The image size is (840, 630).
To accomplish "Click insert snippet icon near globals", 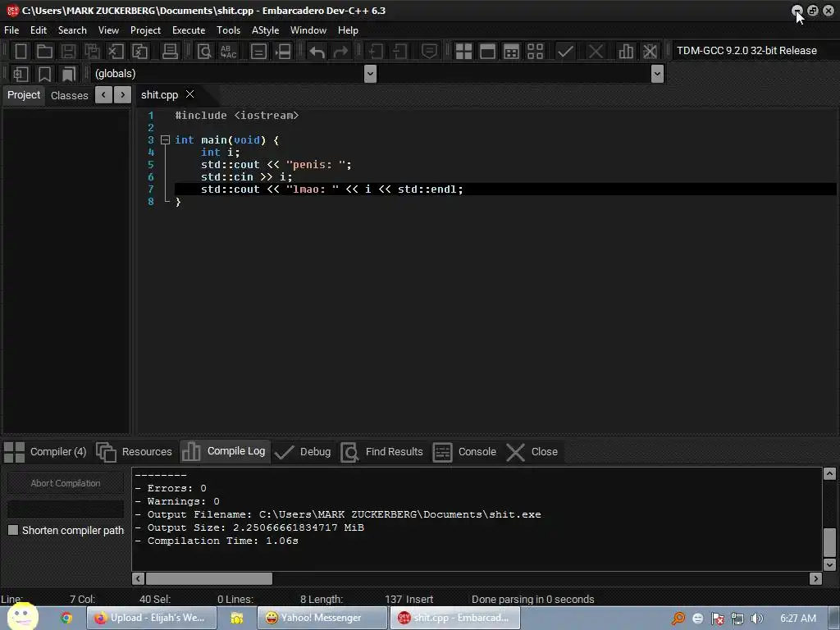I will pos(21,74).
